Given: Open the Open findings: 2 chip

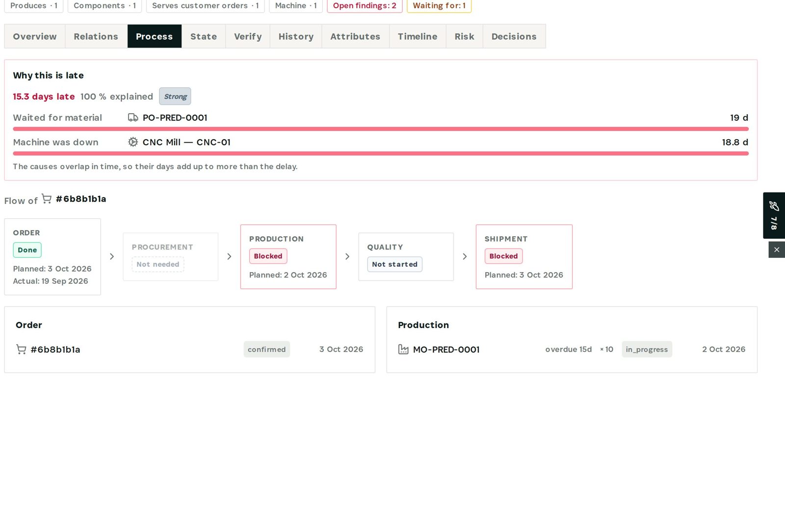Looking at the screenshot, I should [x=365, y=6].
